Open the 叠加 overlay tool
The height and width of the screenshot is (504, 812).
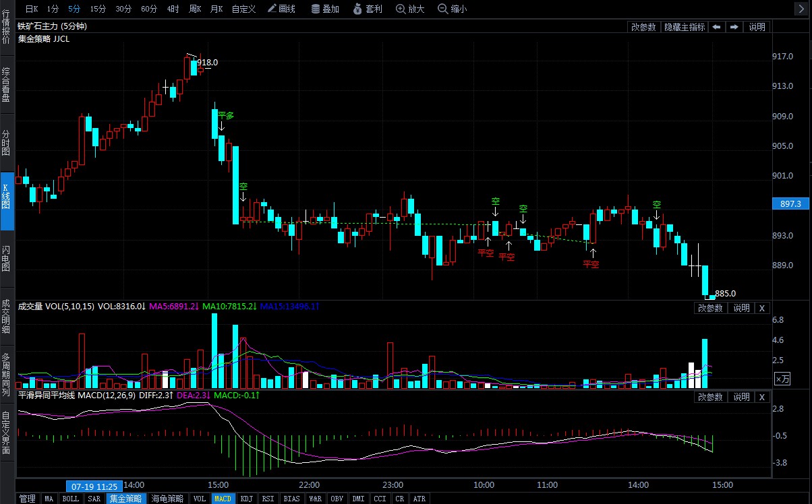tap(325, 9)
